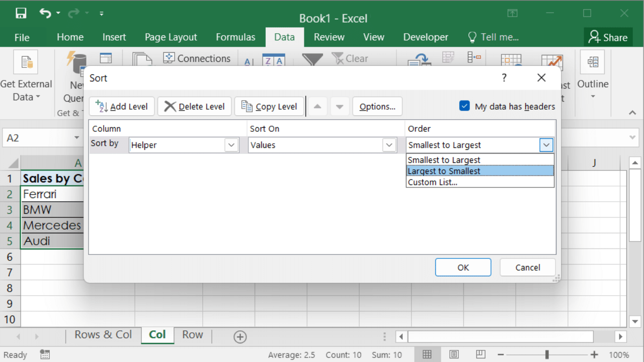Click the zoom in plus on slider
Viewport: 644px width, 362px height.
595,354
